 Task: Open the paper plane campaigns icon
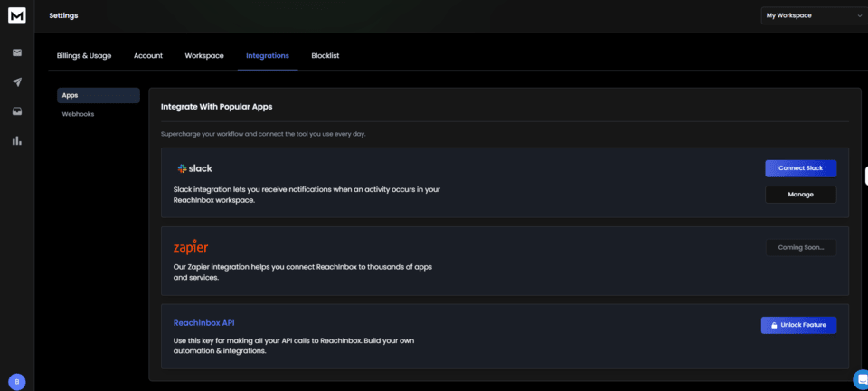[16, 82]
